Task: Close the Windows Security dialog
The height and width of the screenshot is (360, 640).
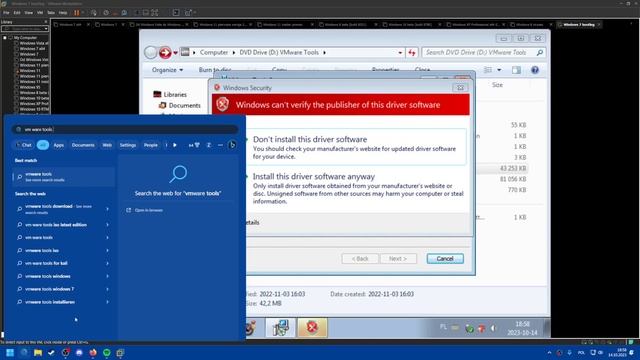Action: click(460, 88)
